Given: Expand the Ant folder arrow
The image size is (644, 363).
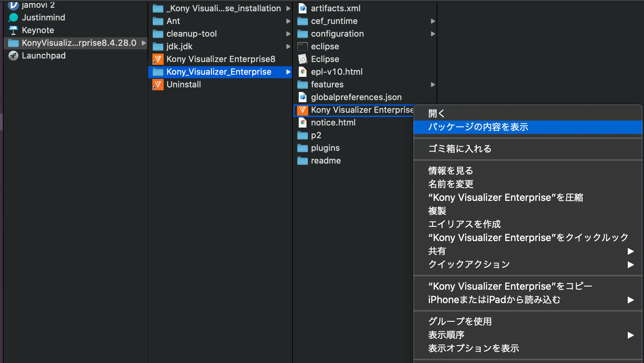Looking at the screenshot, I should pos(288,21).
